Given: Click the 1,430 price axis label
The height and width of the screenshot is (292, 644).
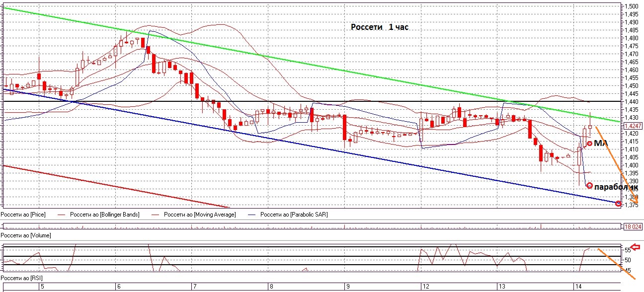Looking at the screenshot, I should coord(632,117).
